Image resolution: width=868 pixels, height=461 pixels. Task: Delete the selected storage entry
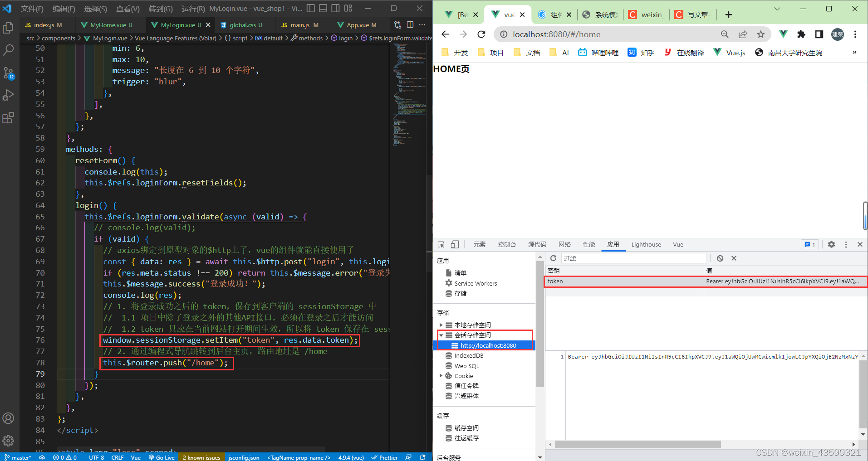[734, 258]
